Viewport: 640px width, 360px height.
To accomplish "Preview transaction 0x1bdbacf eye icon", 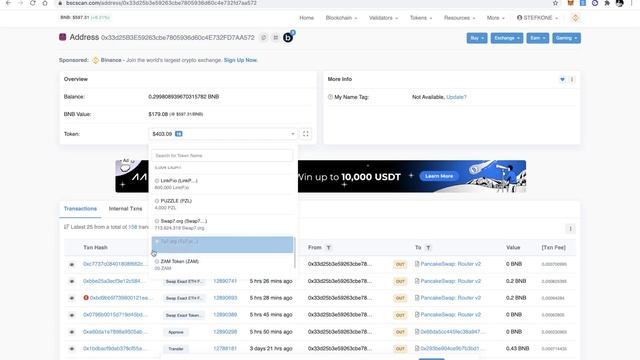I will coord(72,349).
